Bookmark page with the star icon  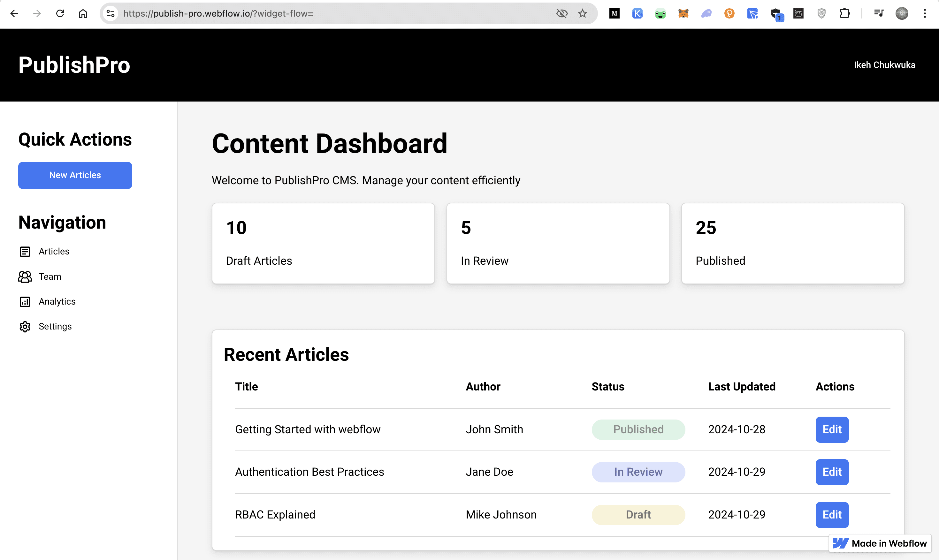[582, 14]
